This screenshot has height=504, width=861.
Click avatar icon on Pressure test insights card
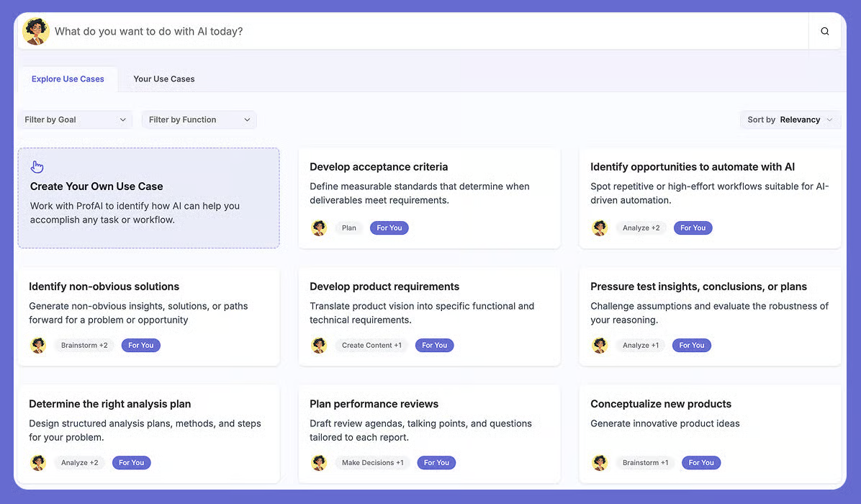click(600, 346)
